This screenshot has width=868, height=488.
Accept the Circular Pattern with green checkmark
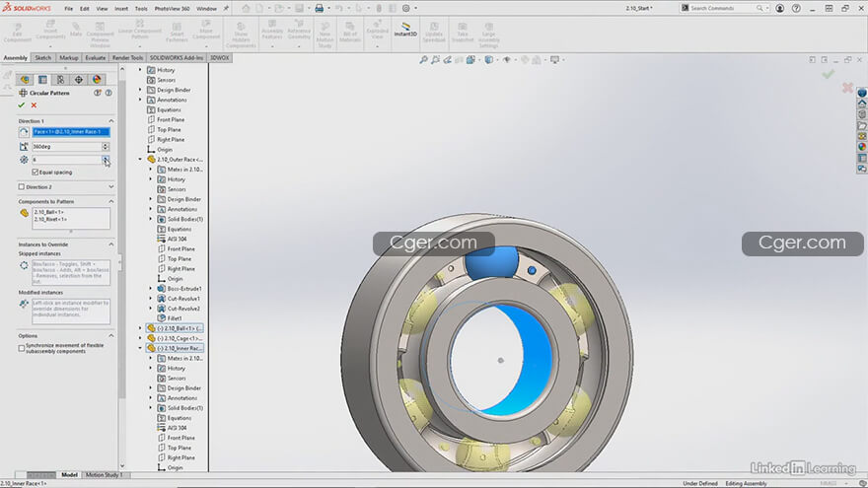22,105
